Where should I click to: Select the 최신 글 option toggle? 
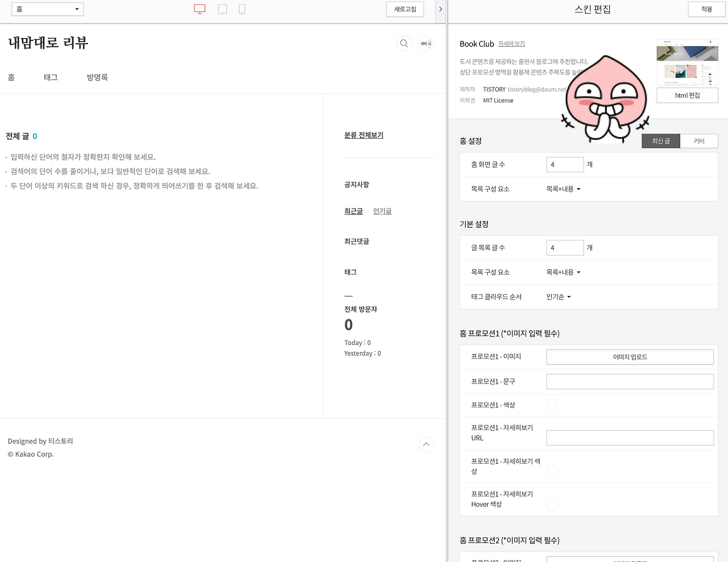pos(660,140)
